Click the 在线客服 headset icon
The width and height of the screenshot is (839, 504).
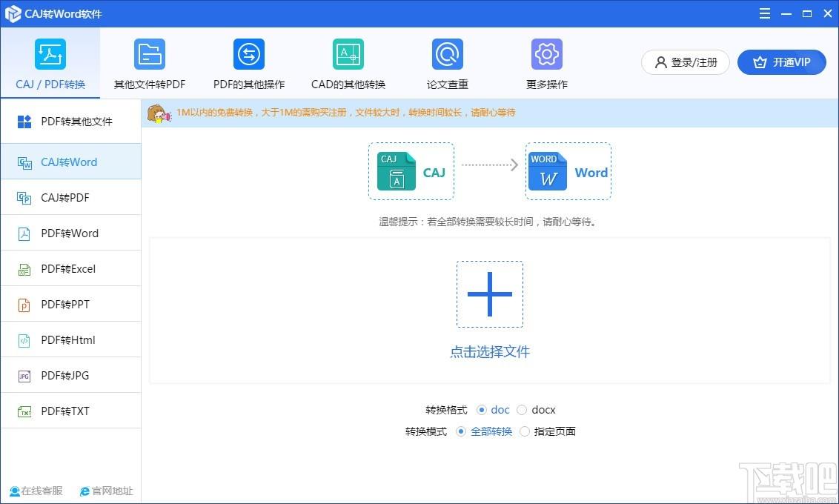point(15,491)
